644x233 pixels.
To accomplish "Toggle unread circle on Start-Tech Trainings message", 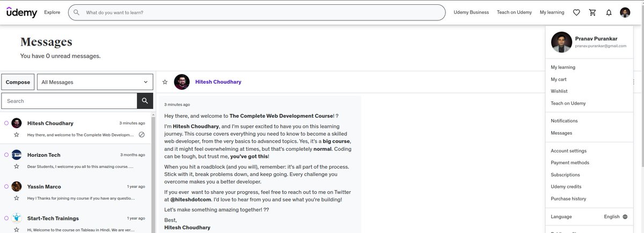I will (x=6, y=218).
